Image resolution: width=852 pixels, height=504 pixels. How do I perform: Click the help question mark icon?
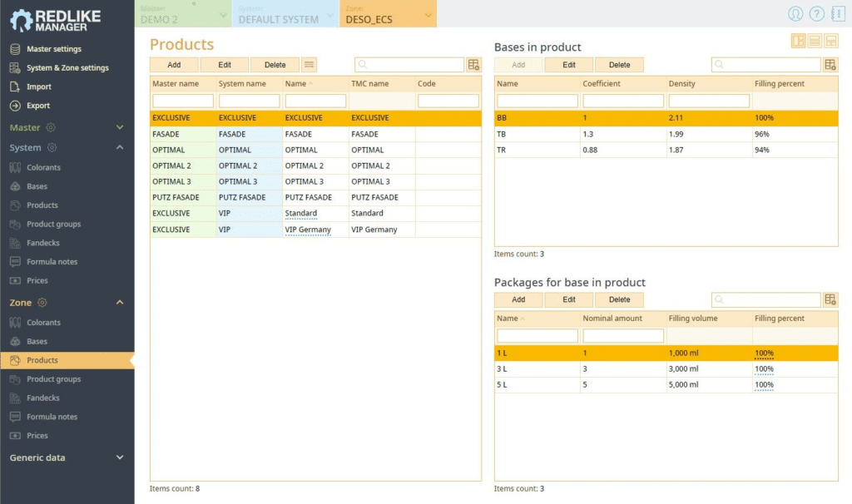(x=817, y=14)
